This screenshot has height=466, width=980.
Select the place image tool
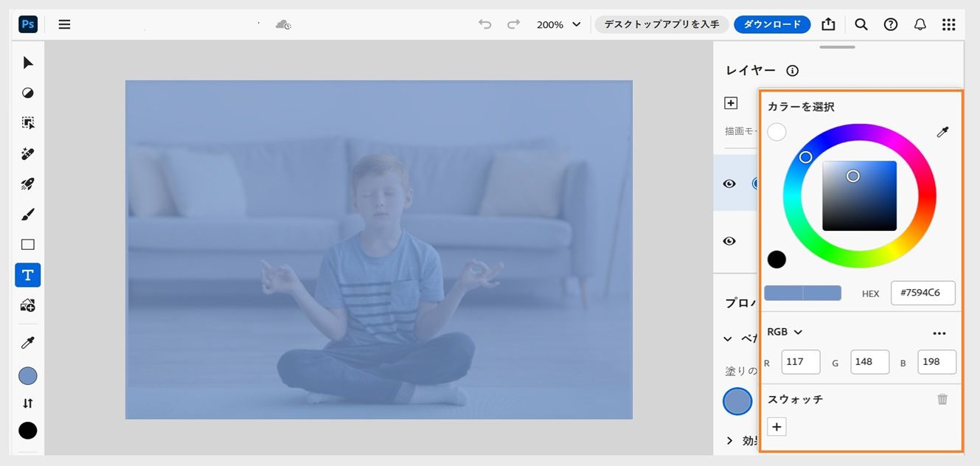pos(28,305)
